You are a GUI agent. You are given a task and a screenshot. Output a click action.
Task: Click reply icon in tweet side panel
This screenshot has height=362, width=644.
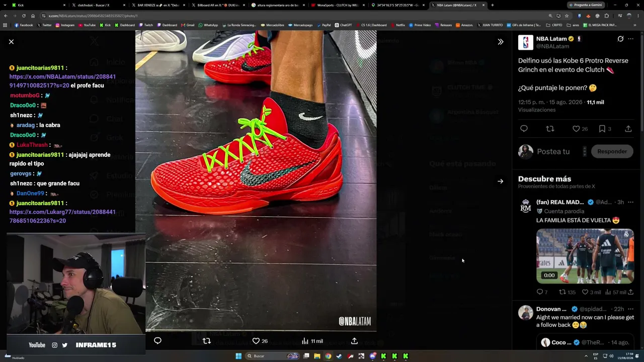tap(524, 129)
